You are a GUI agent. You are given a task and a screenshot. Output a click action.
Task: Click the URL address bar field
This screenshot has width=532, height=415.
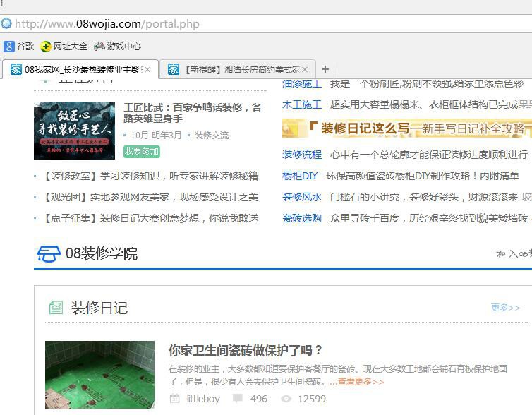coord(282,24)
